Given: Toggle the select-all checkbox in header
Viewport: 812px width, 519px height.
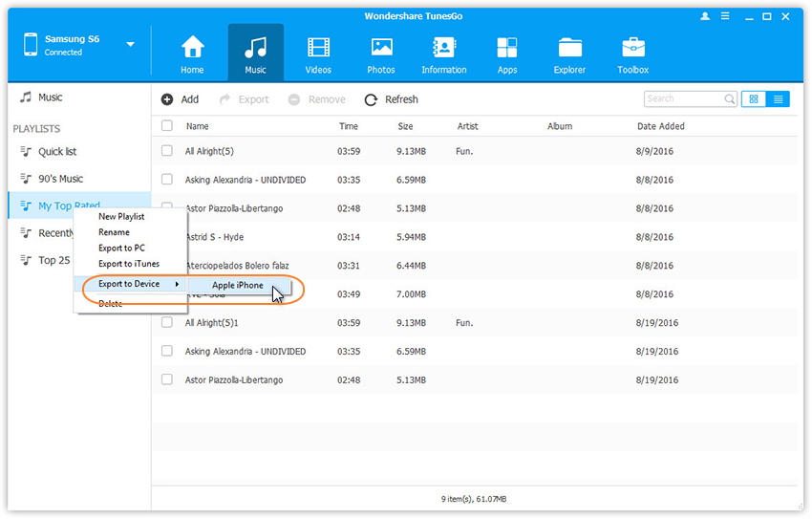Looking at the screenshot, I should pos(167,126).
